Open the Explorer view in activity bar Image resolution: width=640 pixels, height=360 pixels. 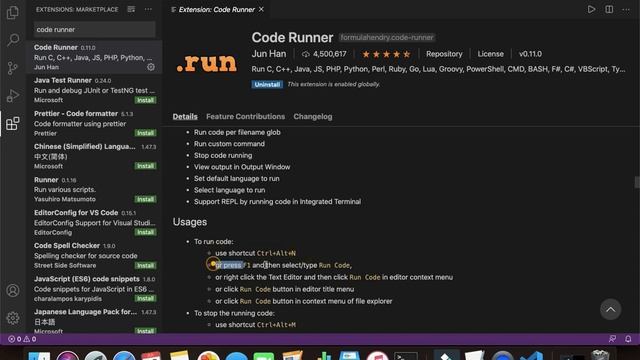pyautogui.click(x=13, y=12)
